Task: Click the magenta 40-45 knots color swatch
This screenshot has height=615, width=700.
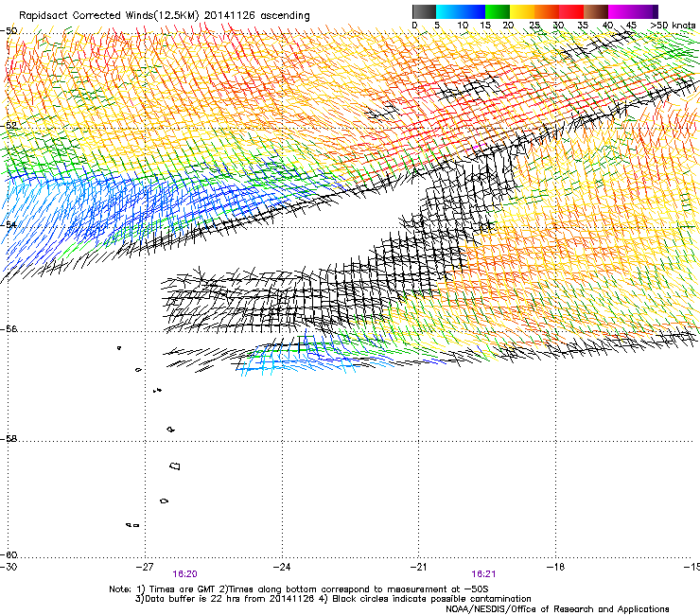Action: click(x=621, y=11)
